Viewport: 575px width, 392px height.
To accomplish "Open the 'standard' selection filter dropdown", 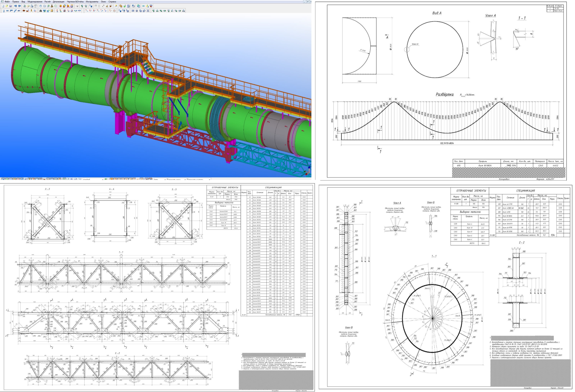I will (102, 179).
